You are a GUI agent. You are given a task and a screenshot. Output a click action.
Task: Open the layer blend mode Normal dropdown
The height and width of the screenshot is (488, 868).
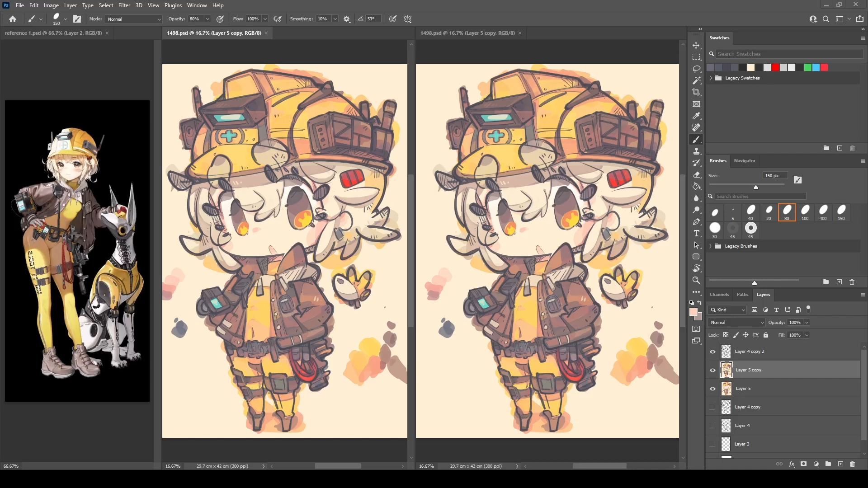(736, 323)
